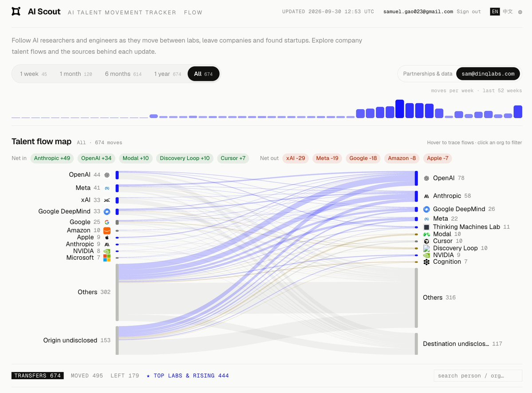Click the Cognition destination logo icon
Screen dimensions: 532x393
pos(426,262)
